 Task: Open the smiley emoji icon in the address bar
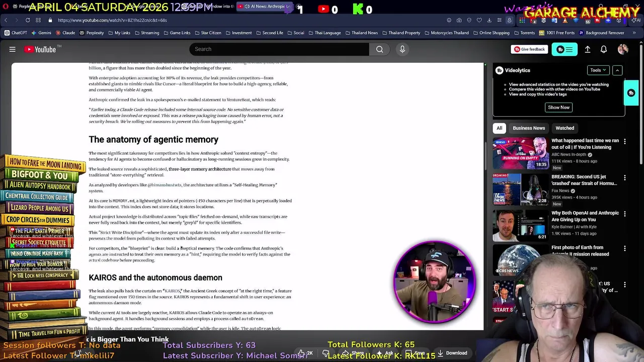449,20
